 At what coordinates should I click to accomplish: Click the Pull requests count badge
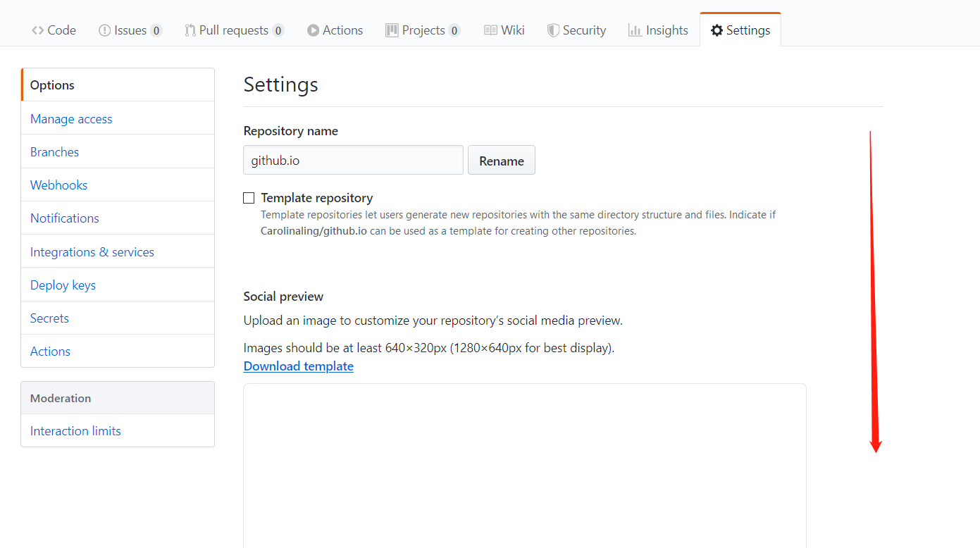(278, 30)
